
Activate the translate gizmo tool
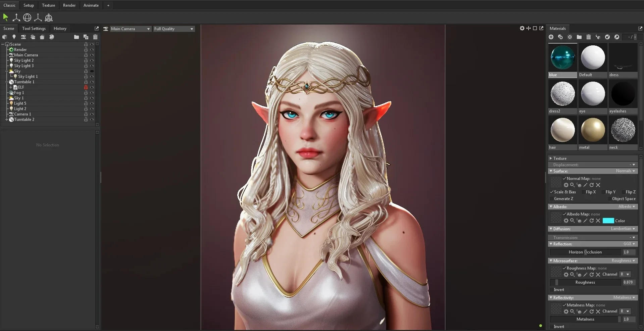click(x=16, y=17)
